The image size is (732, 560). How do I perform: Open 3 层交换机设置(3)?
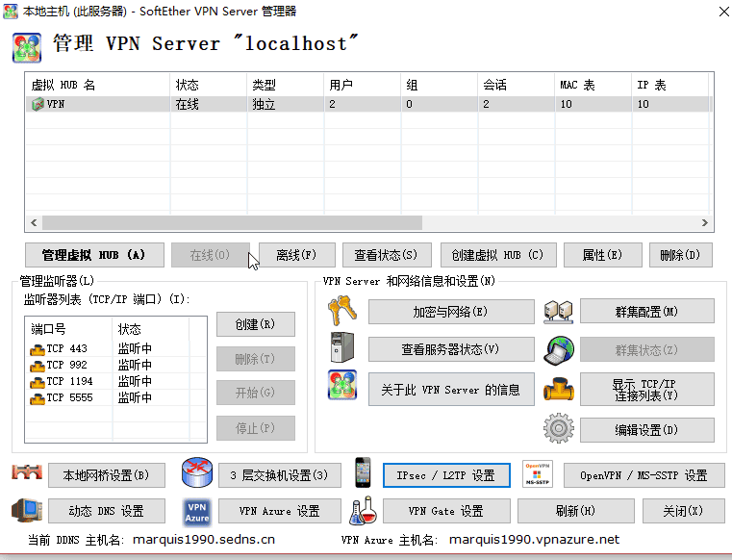[x=280, y=475]
